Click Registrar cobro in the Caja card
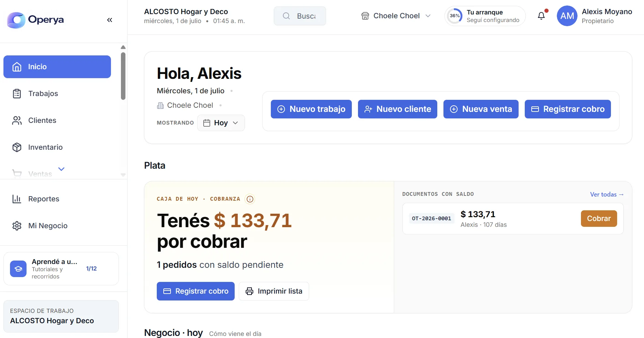Screen dimensions: 644x338 coord(196,291)
